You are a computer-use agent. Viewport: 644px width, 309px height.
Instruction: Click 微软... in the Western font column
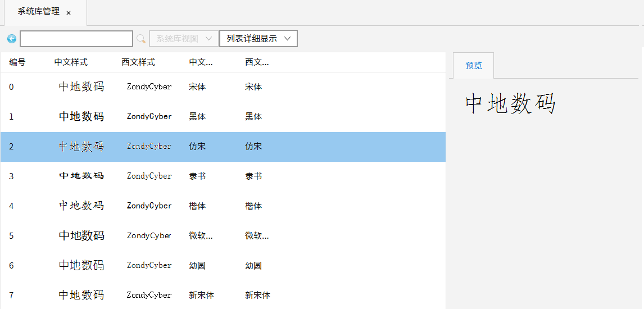click(x=257, y=236)
